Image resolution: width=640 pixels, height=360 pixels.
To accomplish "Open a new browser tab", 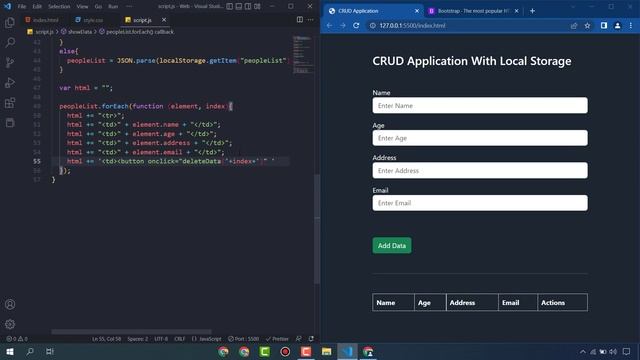I will (532, 11).
